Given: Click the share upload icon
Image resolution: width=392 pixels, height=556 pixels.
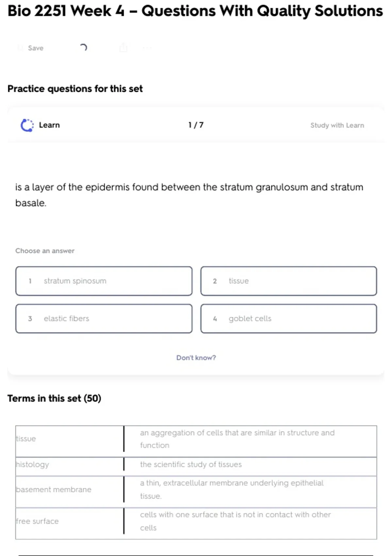Looking at the screenshot, I should click(x=123, y=48).
